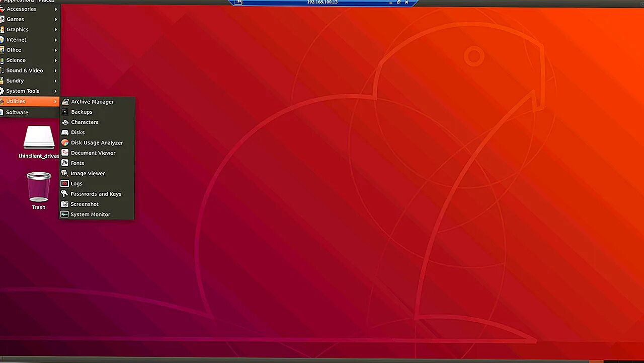Viewport: 644px width, 363px height.
Task: Click the restore-down button on connection bar
Action: point(398,2)
